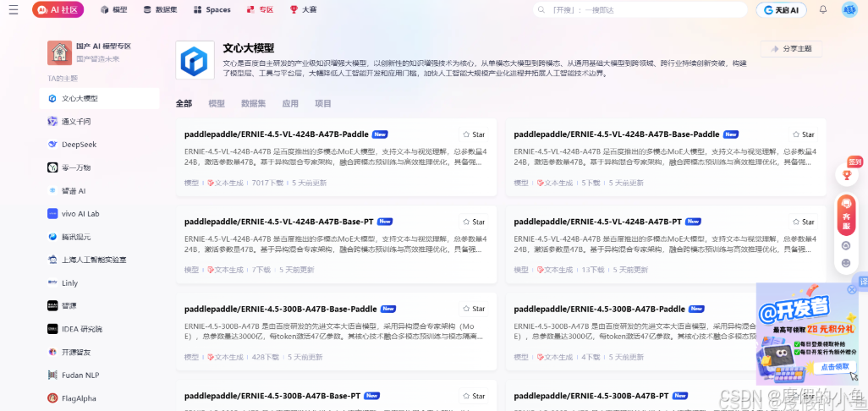This screenshot has height=411, width=868.
Task: Switch to the 项目 tab
Action: coord(322,103)
